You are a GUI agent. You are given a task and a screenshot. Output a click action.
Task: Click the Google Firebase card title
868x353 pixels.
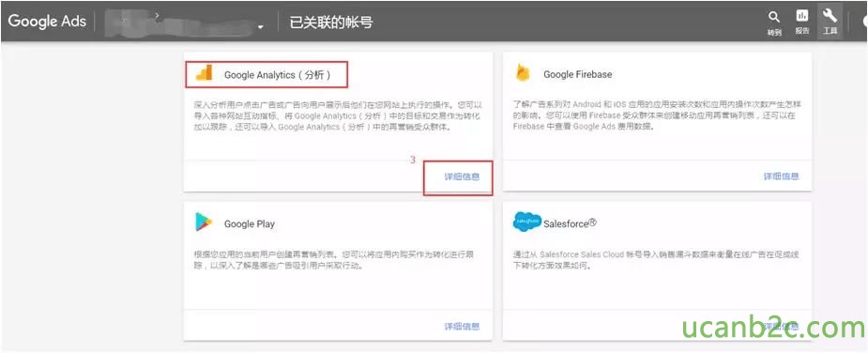[577, 74]
